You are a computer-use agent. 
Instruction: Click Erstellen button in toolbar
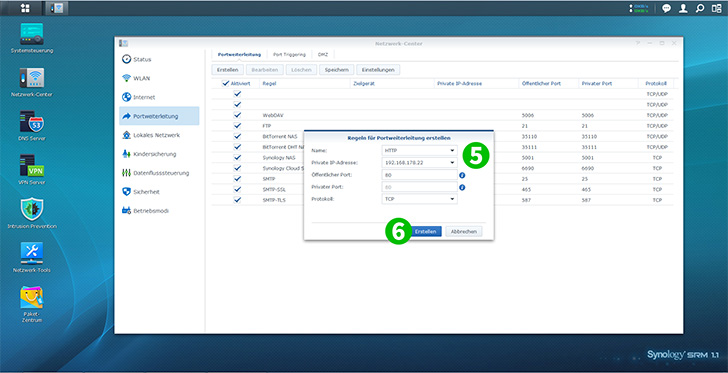point(228,70)
